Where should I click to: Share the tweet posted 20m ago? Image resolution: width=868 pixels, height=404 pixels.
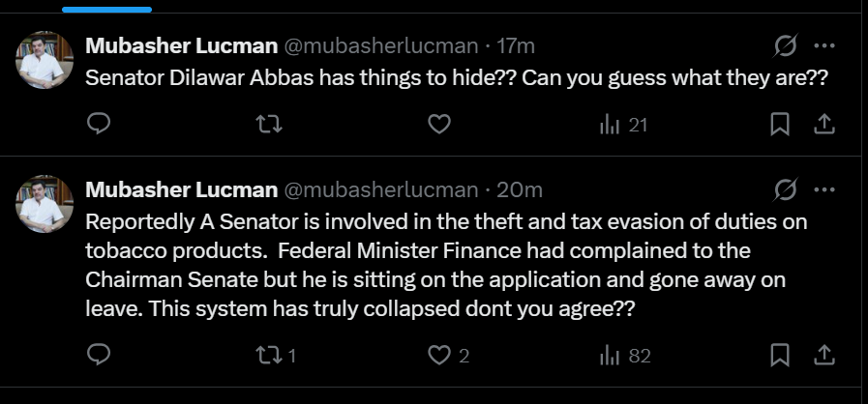[823, 355]
